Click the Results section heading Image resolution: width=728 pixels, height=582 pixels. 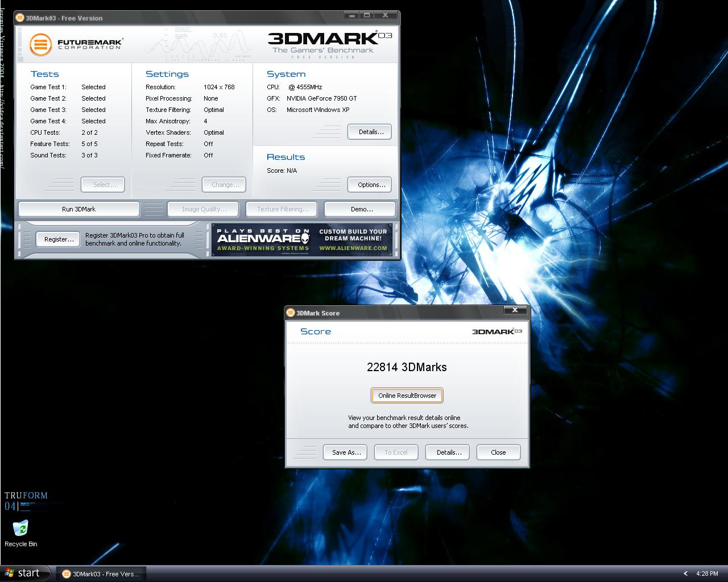[x=286, y=157]
